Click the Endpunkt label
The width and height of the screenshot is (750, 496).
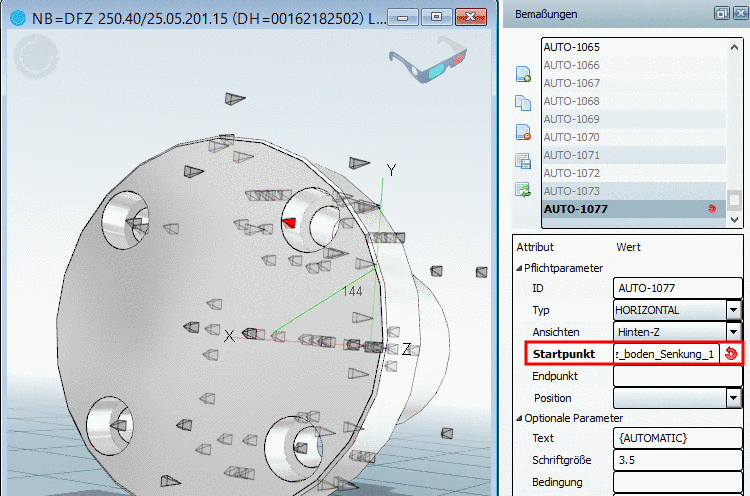[x=555, y=376]
